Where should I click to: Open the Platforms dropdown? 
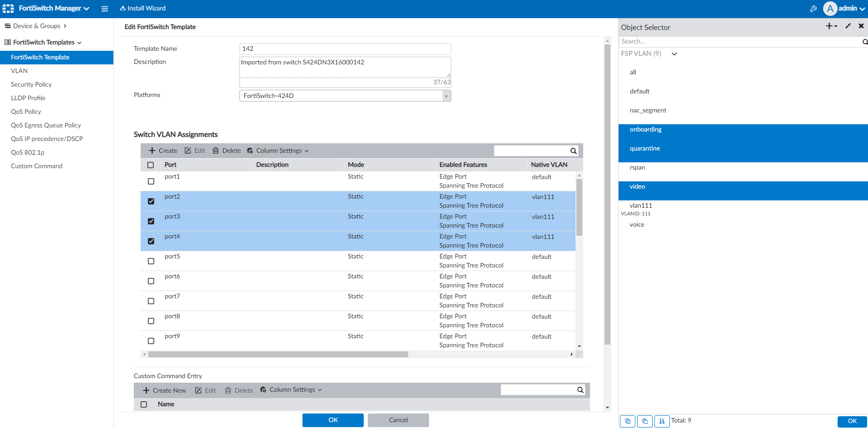click(345, 96)
